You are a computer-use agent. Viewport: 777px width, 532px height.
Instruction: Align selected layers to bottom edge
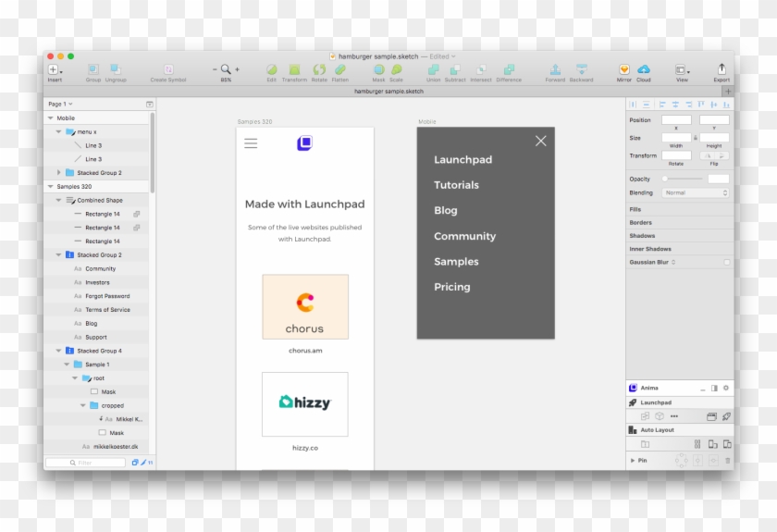(x=726, y=105)
